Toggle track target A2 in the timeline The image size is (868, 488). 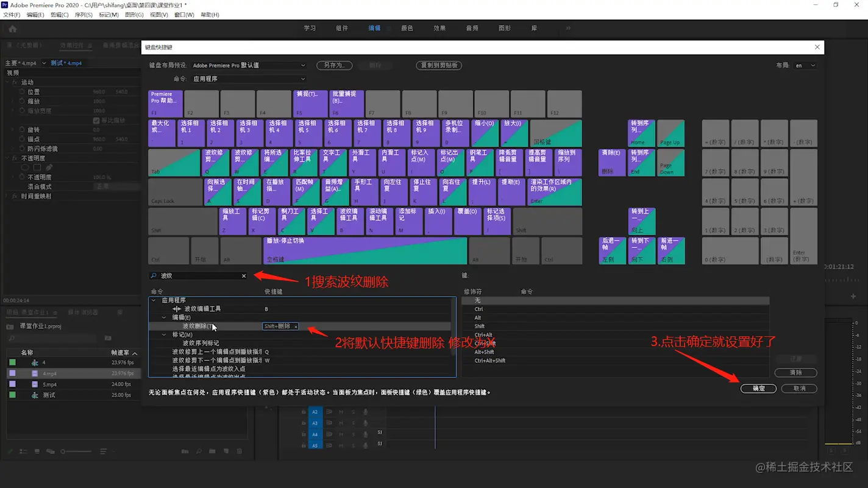315,412
